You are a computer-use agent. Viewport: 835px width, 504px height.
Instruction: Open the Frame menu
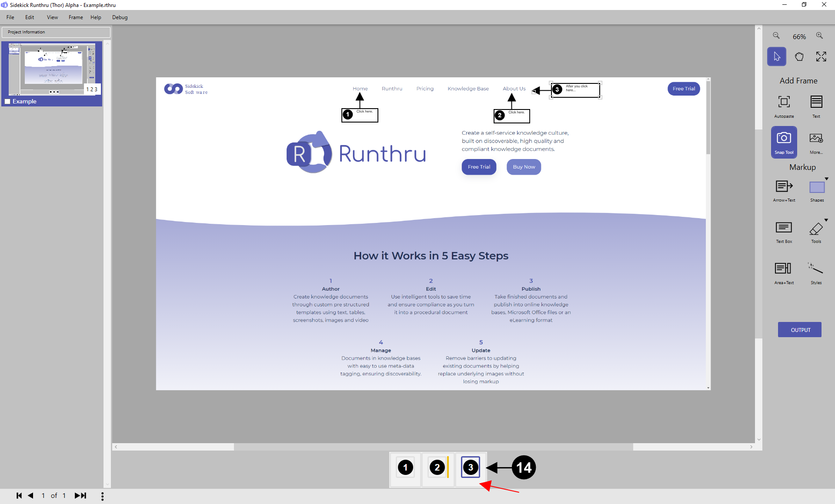point(76,17)
